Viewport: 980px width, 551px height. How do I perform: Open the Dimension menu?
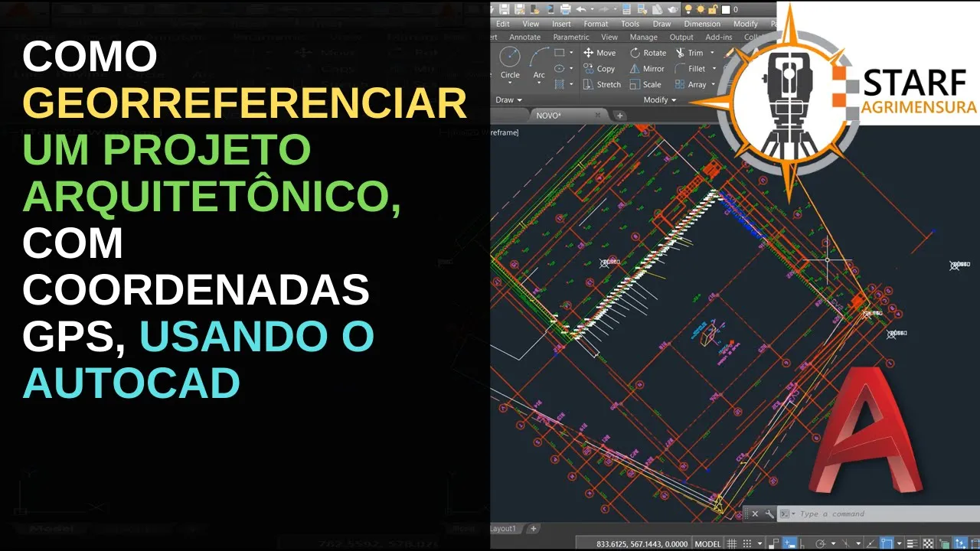pyautogui.click(x=702, y=24)
